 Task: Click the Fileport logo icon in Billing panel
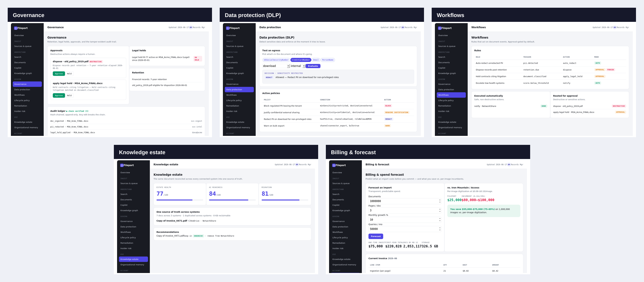point(334,165)
